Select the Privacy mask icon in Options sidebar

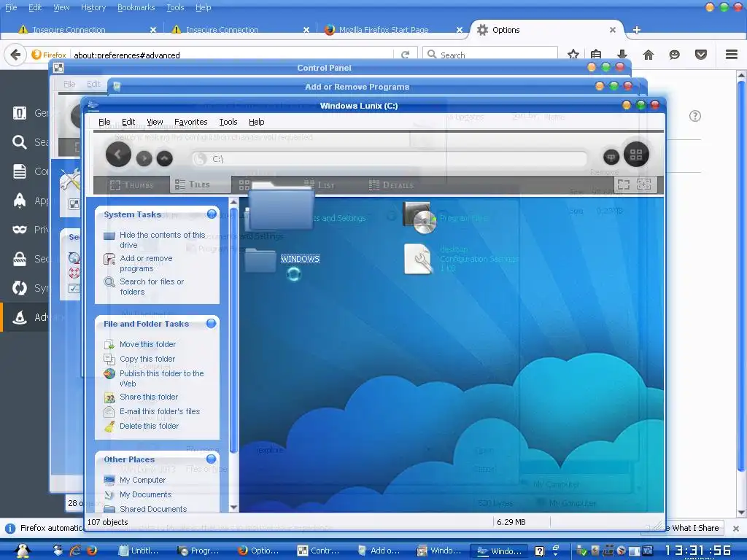pyautogui.click(x=20, y=230)
